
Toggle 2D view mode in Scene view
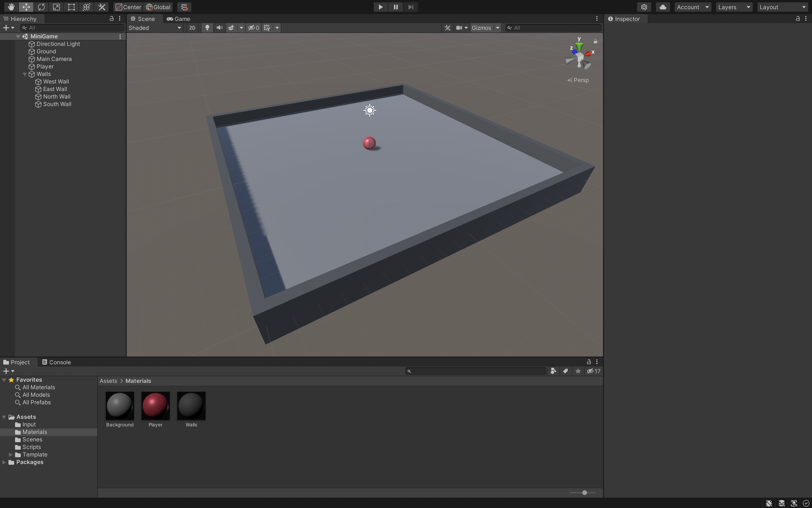(191, 28)
